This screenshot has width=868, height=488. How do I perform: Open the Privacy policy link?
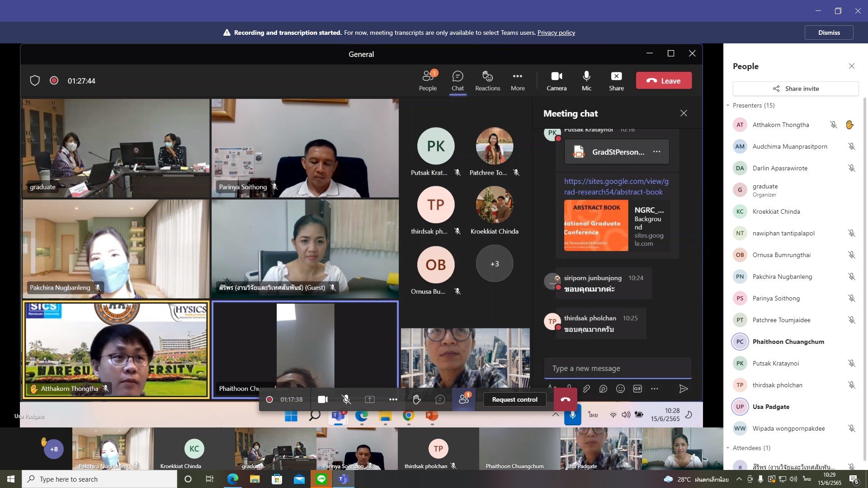point(556,33)
